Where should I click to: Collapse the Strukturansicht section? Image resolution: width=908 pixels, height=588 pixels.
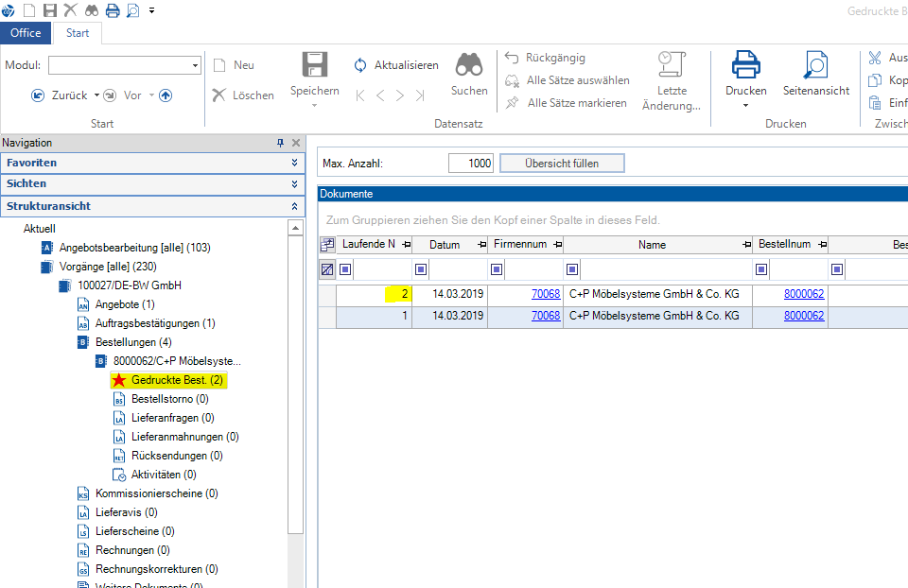tap(295, 205)
